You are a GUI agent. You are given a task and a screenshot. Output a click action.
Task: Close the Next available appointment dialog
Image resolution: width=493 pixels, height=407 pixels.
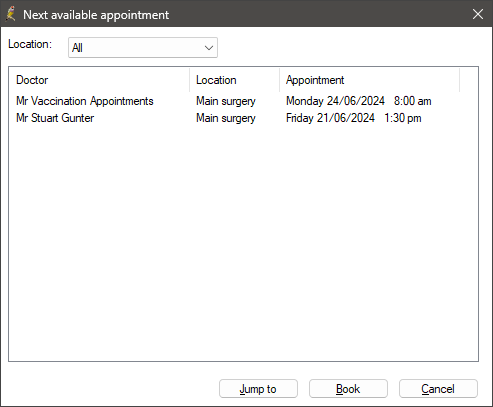478,14
